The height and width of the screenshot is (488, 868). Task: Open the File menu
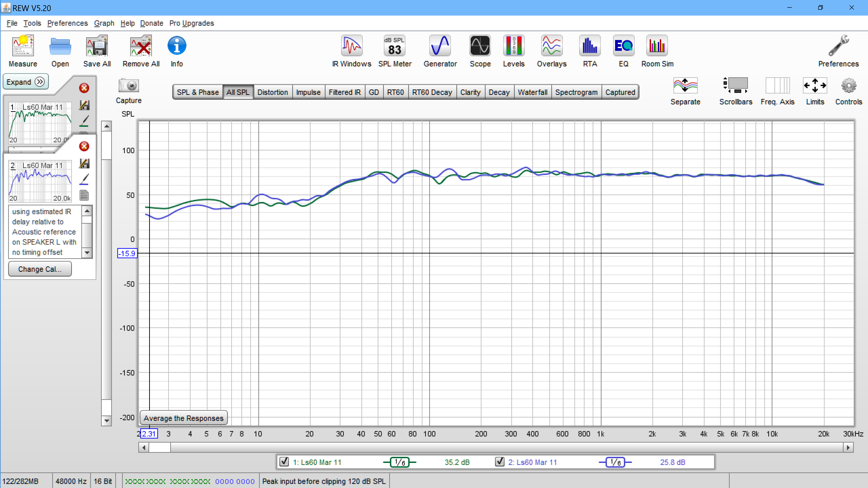point(12,23)
